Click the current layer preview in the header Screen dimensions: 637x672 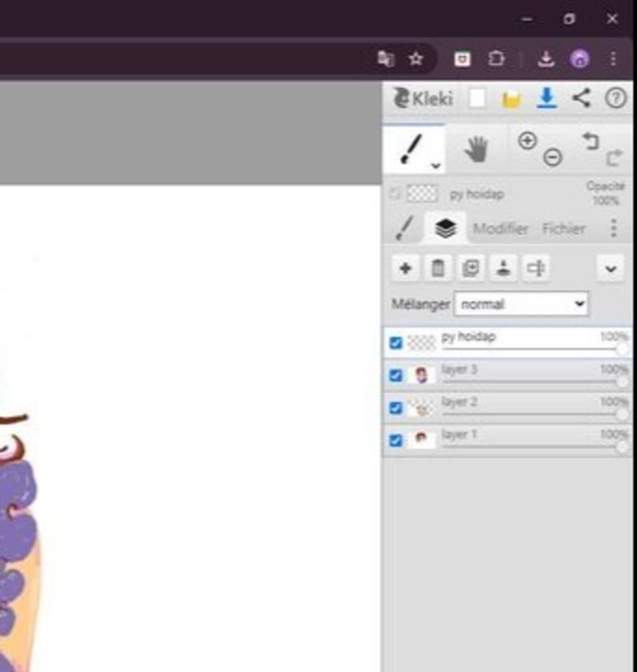(x=422, y=194)
